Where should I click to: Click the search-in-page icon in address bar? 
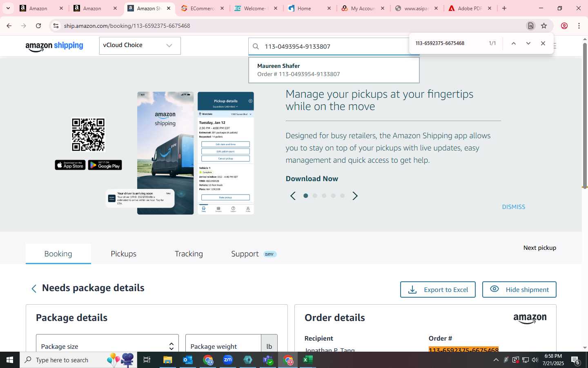[x=531, y=26]
